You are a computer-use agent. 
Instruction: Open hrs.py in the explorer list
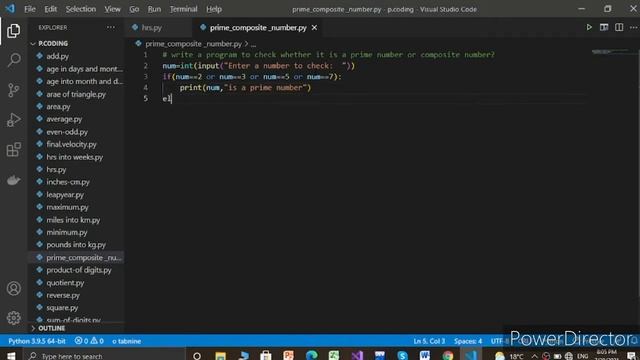pyautogui.click(x=56, y=169)
